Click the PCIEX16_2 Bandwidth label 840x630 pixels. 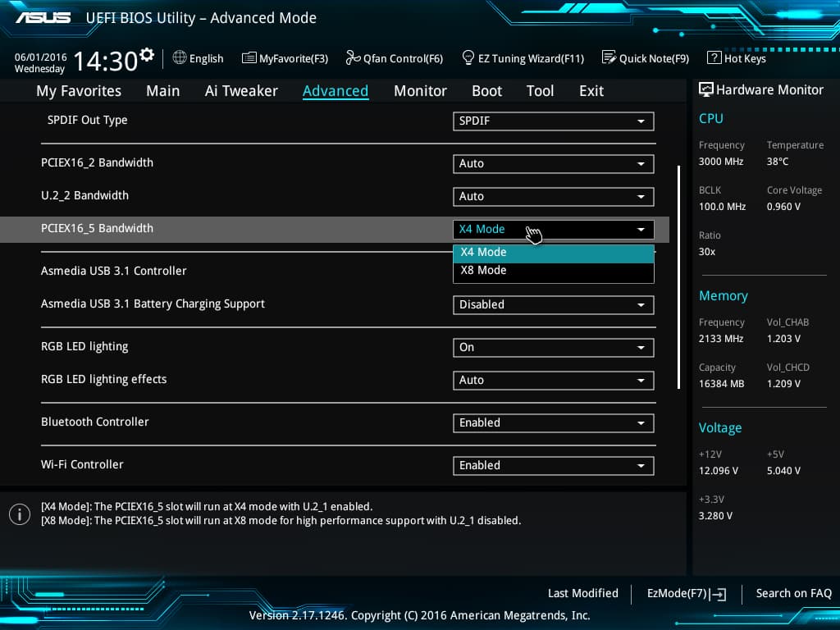pyautogui.click(x=97, y=162)
